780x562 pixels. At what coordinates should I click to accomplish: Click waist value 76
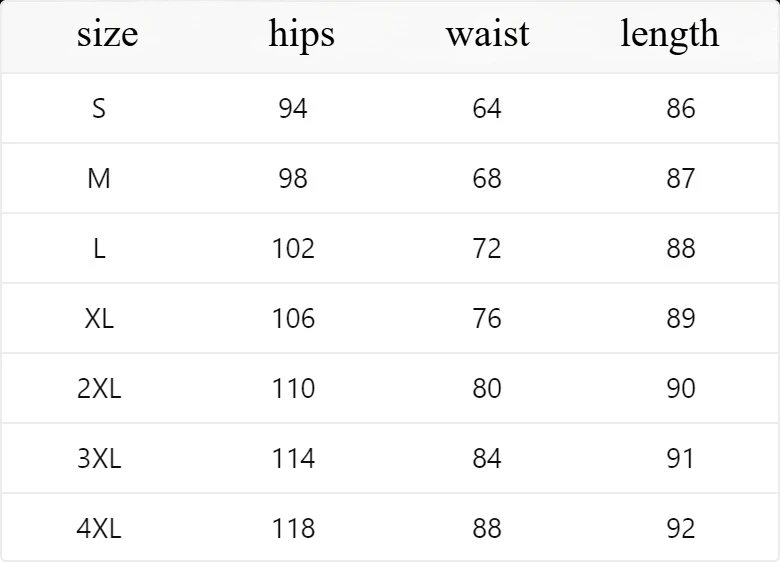pos(487,318)
